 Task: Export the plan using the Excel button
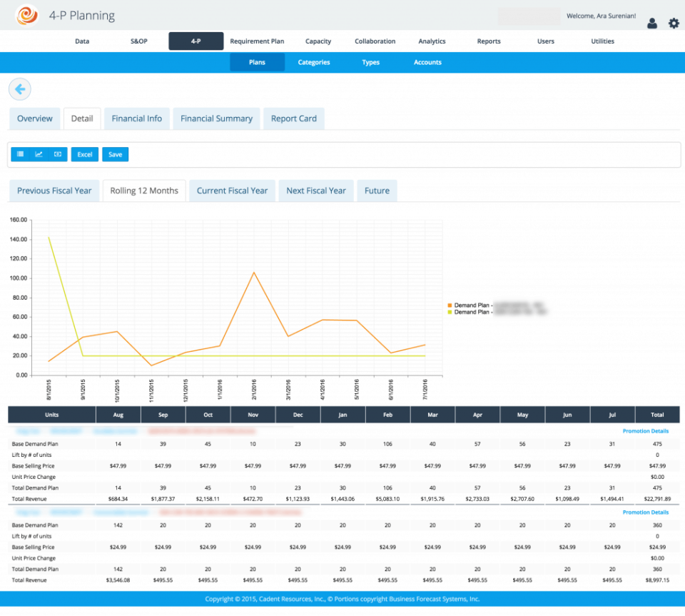tap(84, 154)
